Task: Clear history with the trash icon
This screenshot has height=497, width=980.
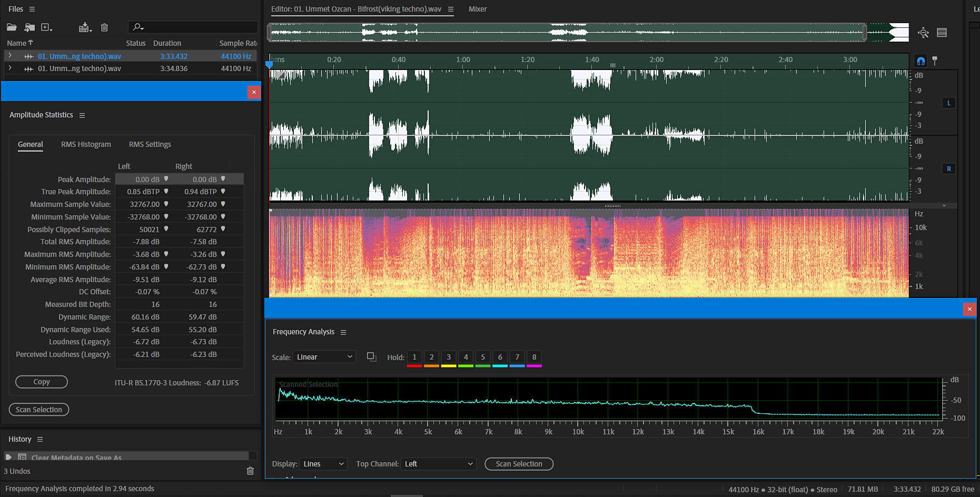Action: pyautogui.click(x=250, y=471)
